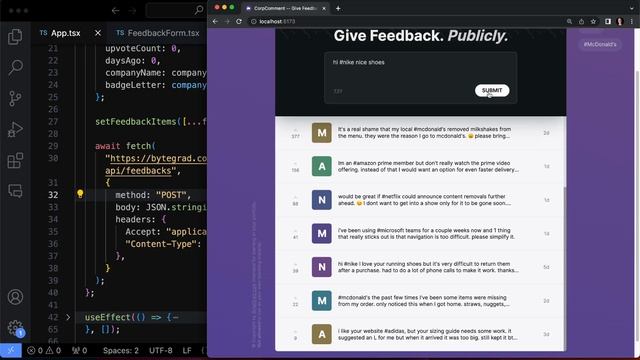Open the adidas sizing guide feedback text
Screen dimensions: 640x360
427,334
